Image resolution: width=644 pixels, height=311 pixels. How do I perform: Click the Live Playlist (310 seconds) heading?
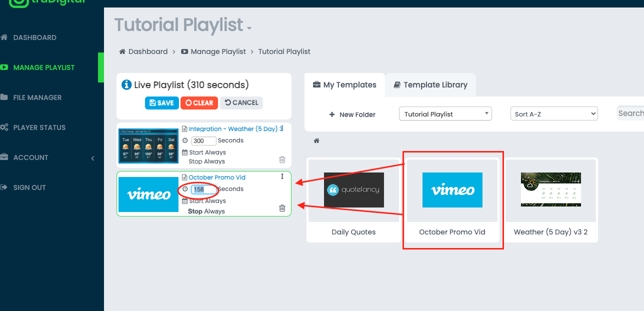191,85
